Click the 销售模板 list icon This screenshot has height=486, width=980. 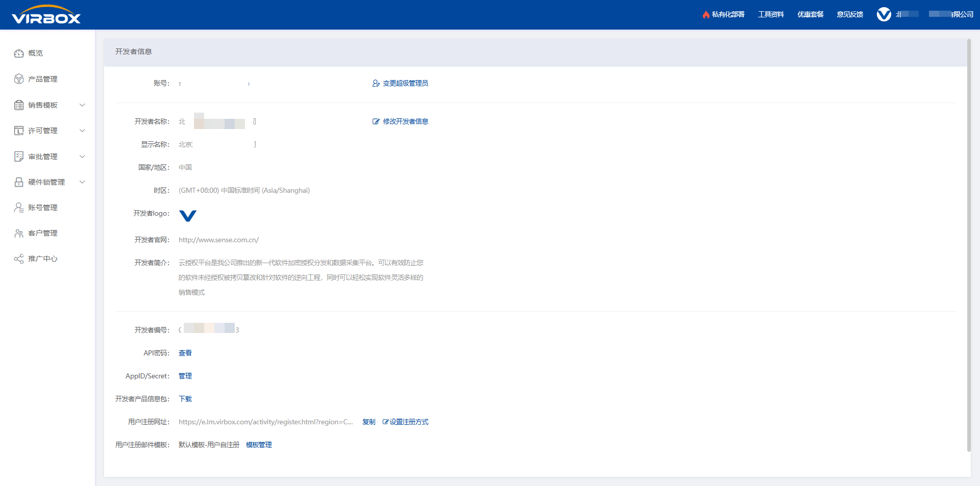tap(19, 105)
